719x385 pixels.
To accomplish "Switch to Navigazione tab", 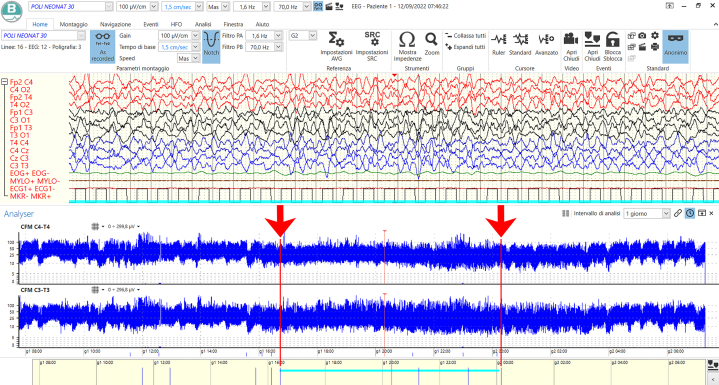I will pyautogui.click(x=115, y=24).
